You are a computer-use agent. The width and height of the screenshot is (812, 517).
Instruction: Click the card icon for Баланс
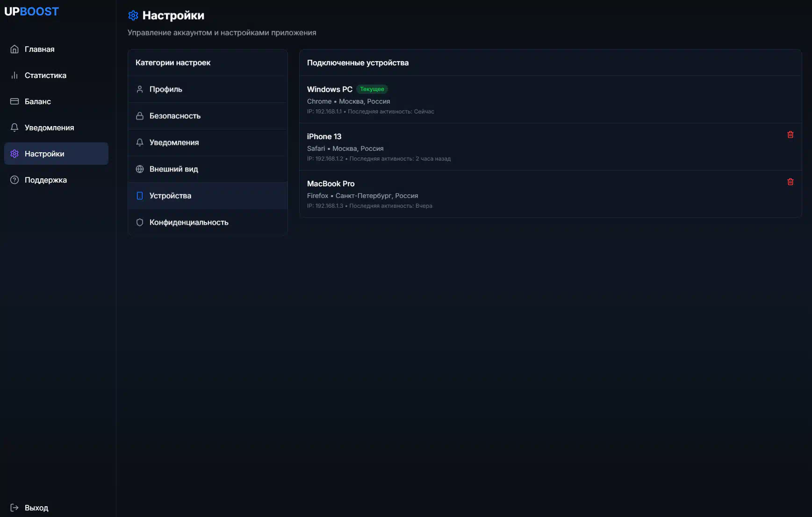point(14,101)
